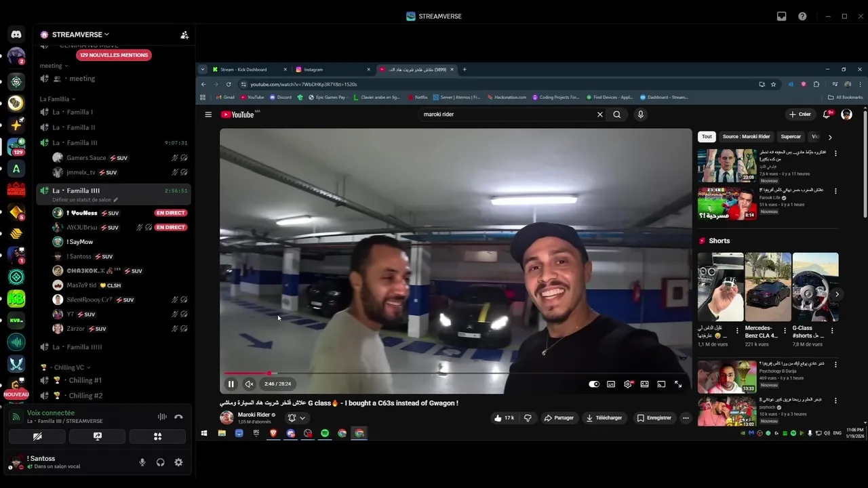The height and width of the screenshot is (488, 868).
Task: Open the Discord inbox icon in title bar
Action: [x=782, y=16]
